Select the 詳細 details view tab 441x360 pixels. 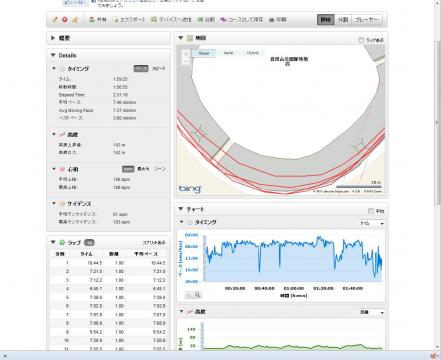tap(325, 20)
